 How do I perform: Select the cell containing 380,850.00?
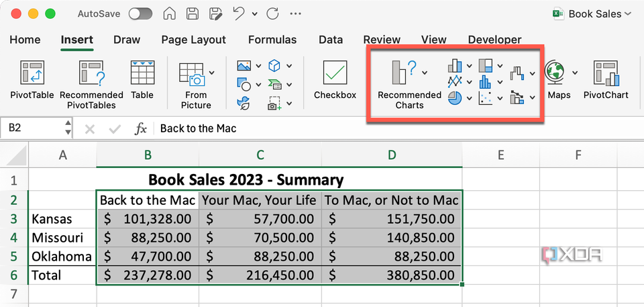392,275
